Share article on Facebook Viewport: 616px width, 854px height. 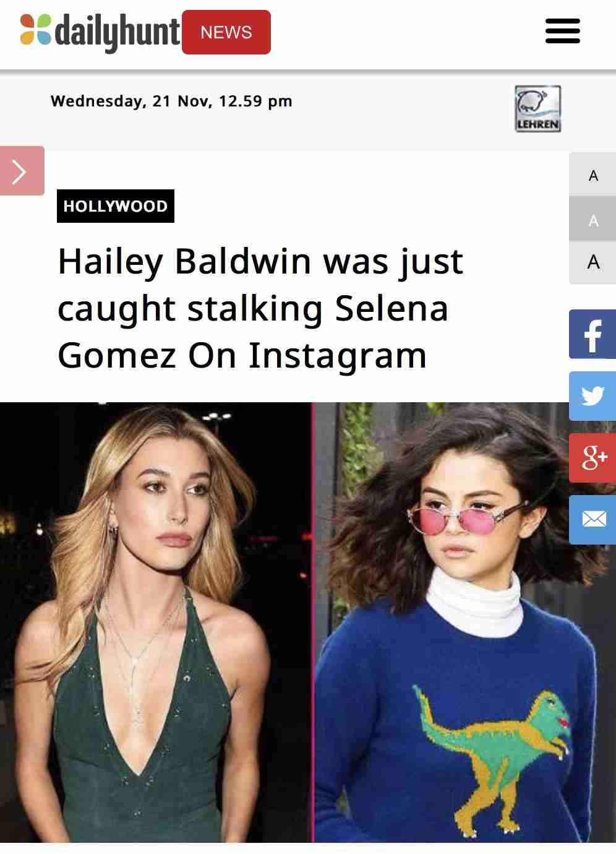(x=592, y=334)
